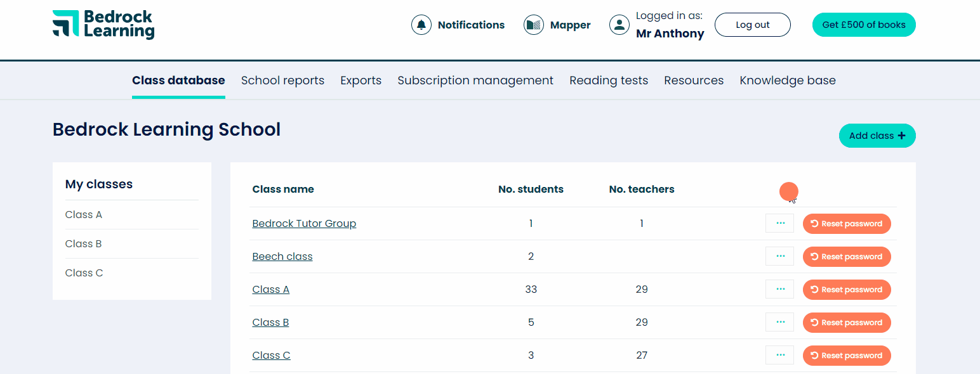Click the bell inside the Notifications label
This screenshot has height=374, width=980.
(x=421, y=25)
